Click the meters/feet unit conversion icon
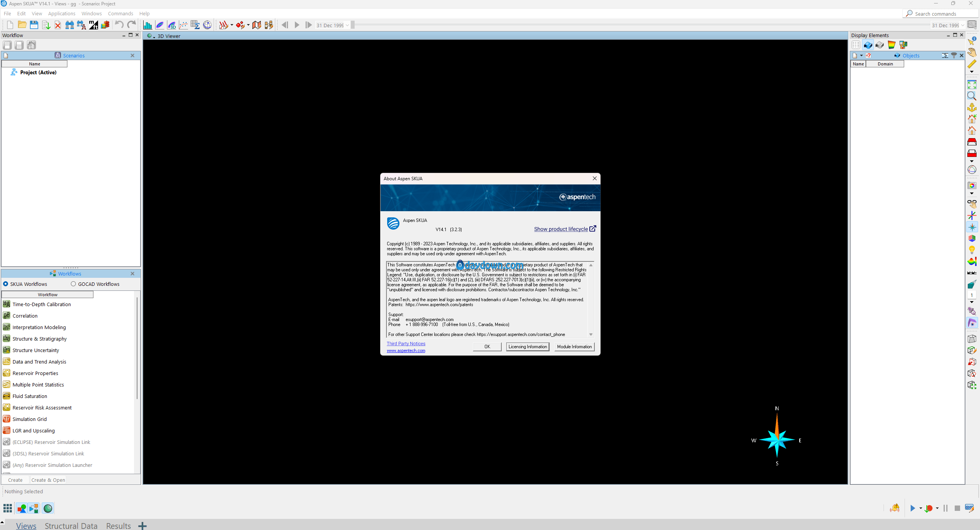 coord(93,25)
